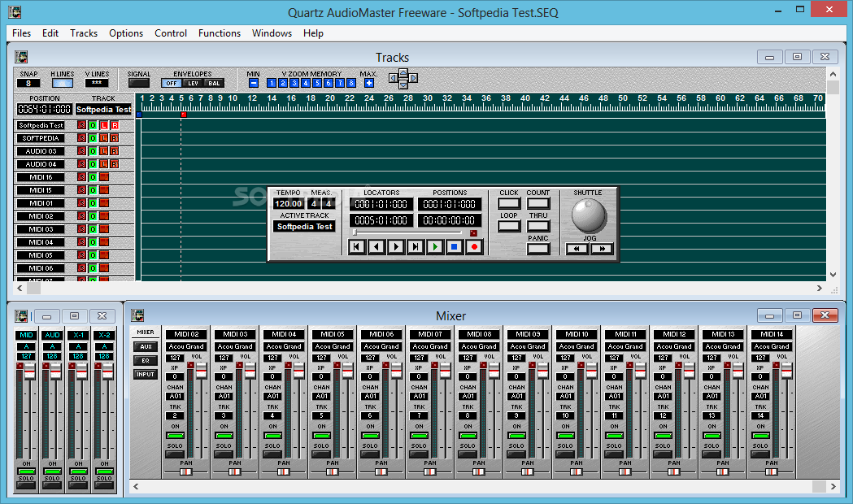Open the Acou Grand instrument selector on MIDI 02
This screenshot has height=504, width=853.
186,346
